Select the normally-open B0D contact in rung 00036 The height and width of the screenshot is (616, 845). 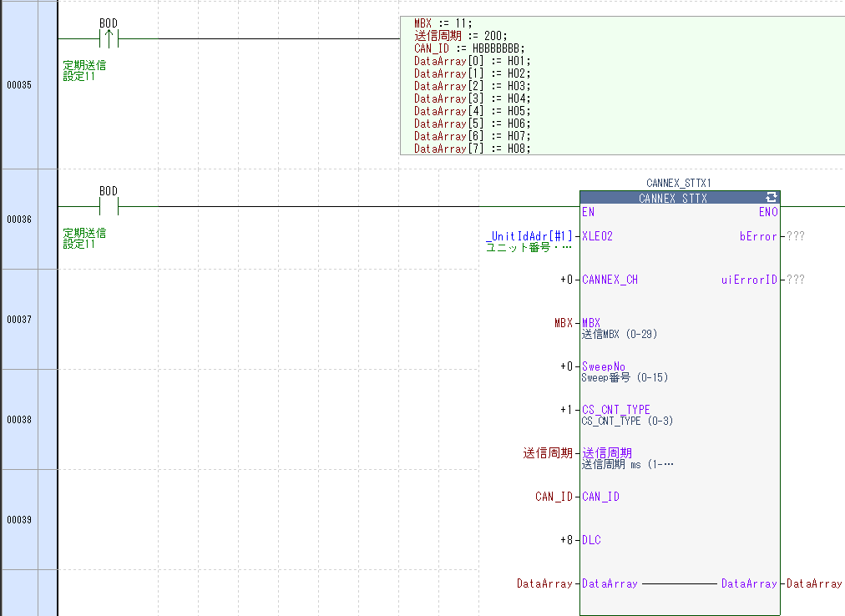click(x=109, y=206)
